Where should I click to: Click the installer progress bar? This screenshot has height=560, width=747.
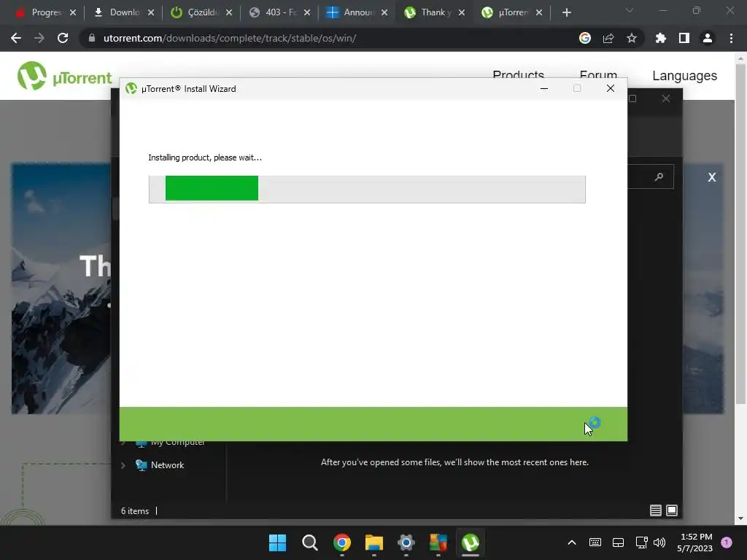[367, 189]
